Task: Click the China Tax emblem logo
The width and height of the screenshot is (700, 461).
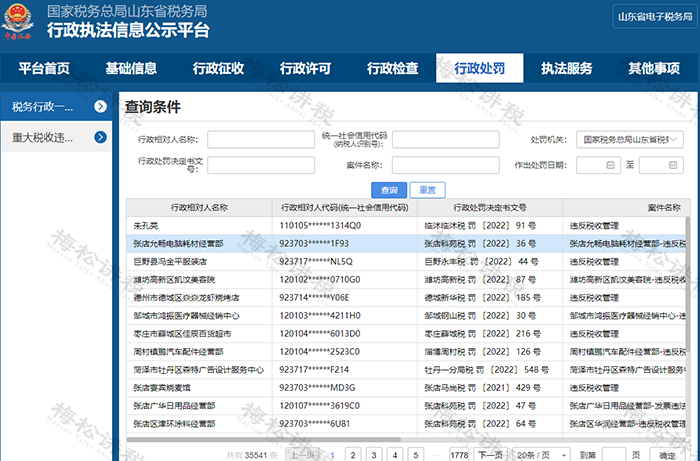Action: 18,22
